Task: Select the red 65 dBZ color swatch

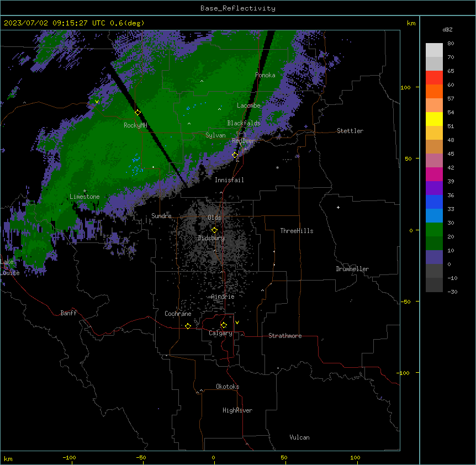Action: coord(434,77)
